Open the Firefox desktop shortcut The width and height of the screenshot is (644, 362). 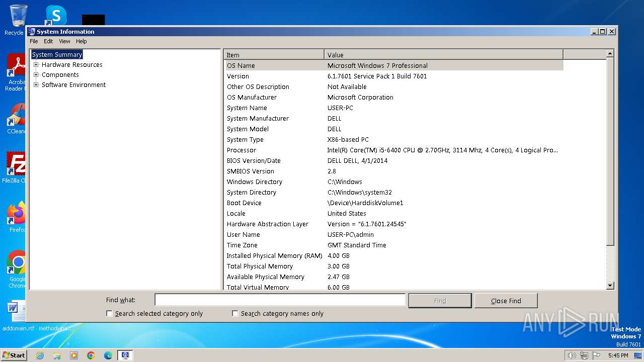coord(17,217)
